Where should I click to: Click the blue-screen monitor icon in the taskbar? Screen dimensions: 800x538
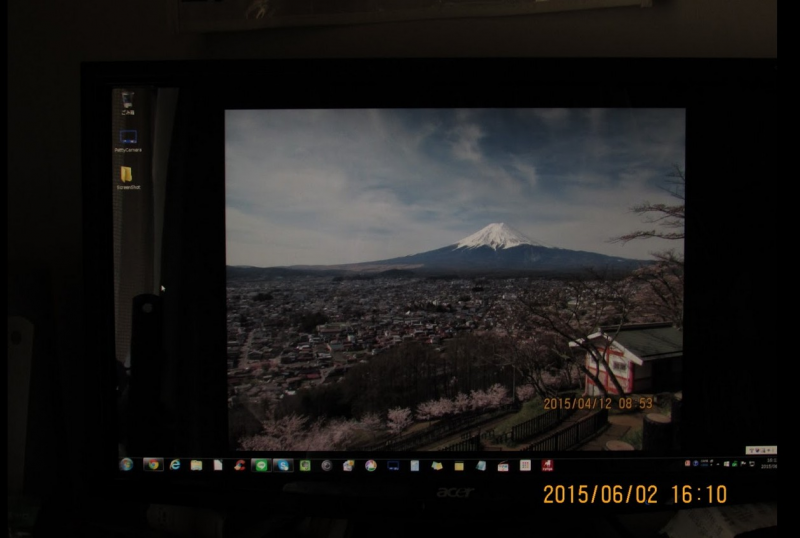point(393,465)
